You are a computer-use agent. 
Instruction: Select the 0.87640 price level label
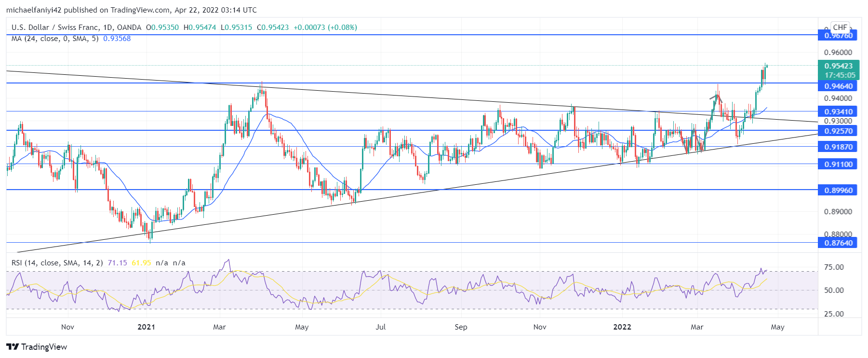point(838,243)
